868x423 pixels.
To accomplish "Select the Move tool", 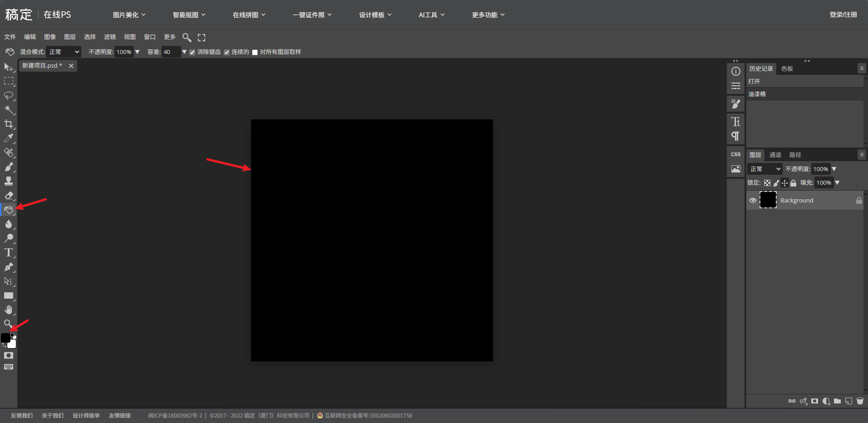I will pyautogui.click(x=9, y=67).
